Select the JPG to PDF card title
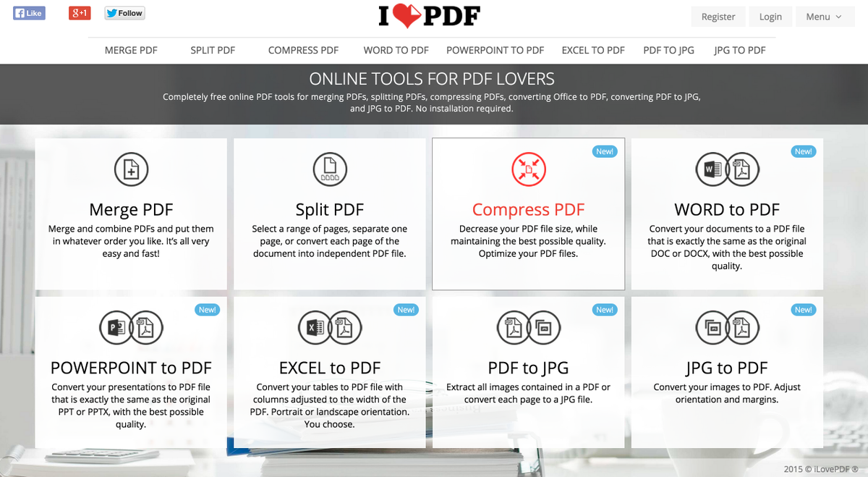The height and width of the screenshot is (477, 868). pos(727,368)
